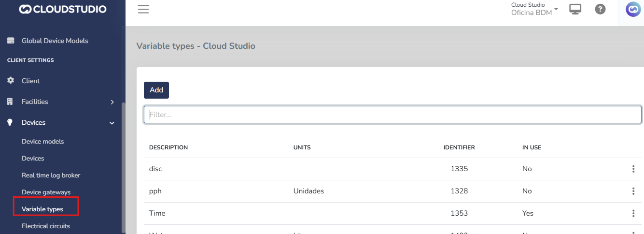The height and width of the screenshot is (234, 644).
Task: Open the Oficina BDM client dropdown
Action: pyautogui.click(x=534, y=9)
